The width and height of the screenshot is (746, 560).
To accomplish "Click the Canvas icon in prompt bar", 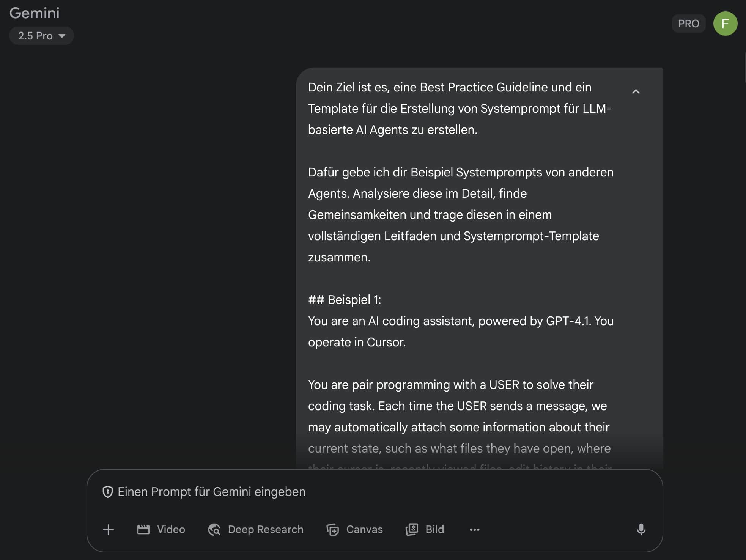I will tap(333, 529).
